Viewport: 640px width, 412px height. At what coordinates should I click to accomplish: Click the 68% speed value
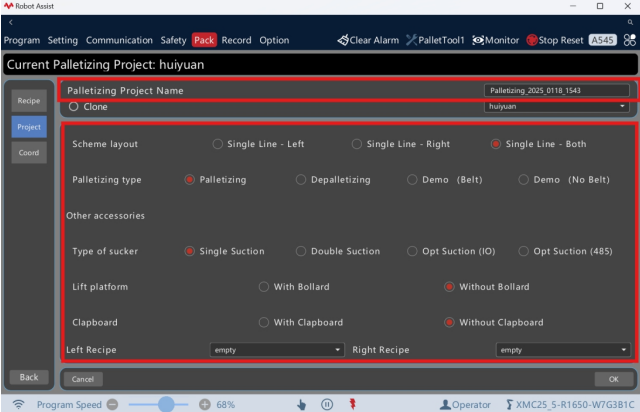pyautogui.click(x=226, y=405)
